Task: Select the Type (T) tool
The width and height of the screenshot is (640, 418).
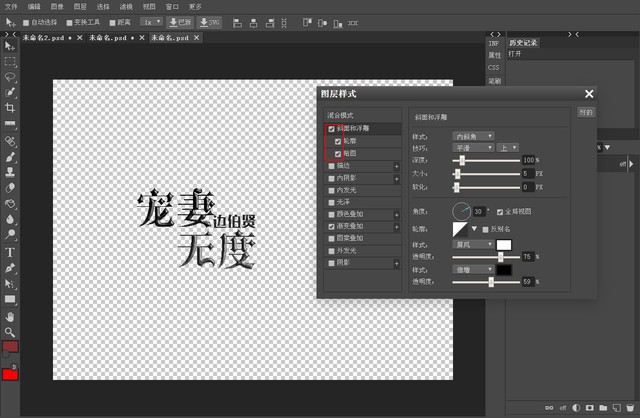Action: 10,252
